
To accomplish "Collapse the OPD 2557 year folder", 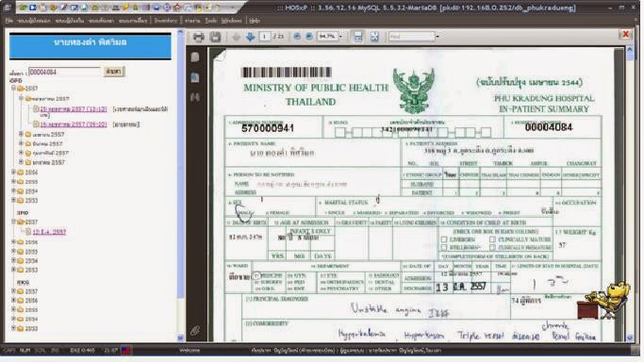I will [x=13, y=89].
